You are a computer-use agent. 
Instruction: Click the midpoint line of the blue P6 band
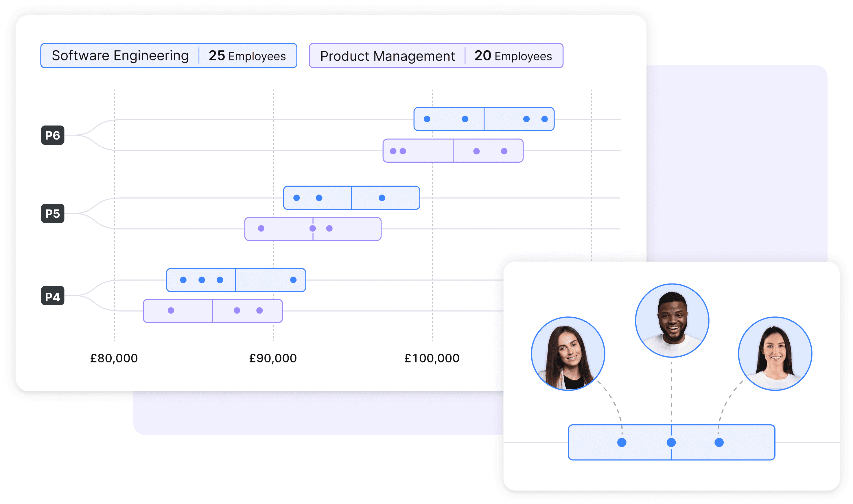point(484,119)
